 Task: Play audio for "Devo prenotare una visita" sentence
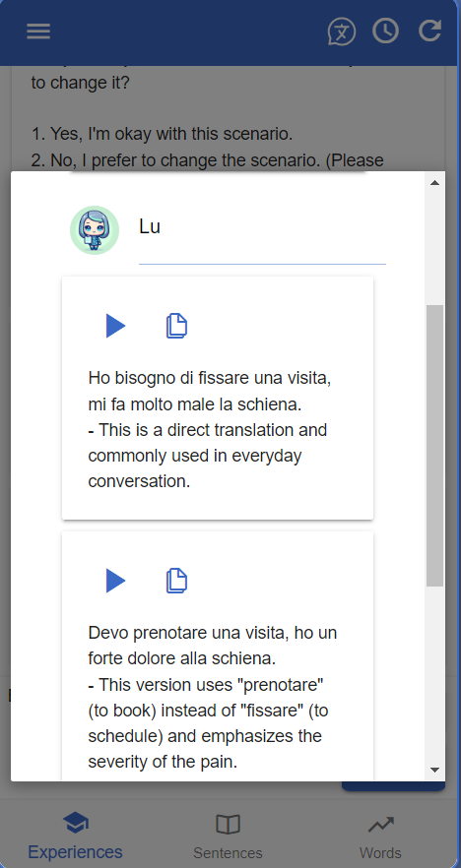tap(115, 581)
